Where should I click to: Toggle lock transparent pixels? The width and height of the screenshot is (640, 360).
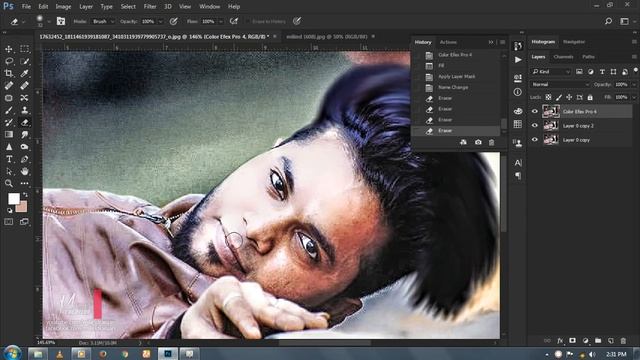point(548,97)
